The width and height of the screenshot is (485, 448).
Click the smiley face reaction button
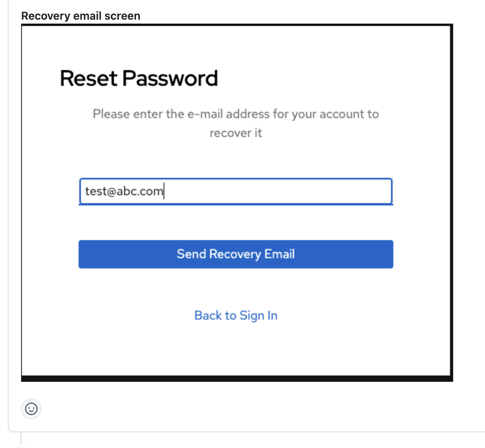(x=31, y=409)
